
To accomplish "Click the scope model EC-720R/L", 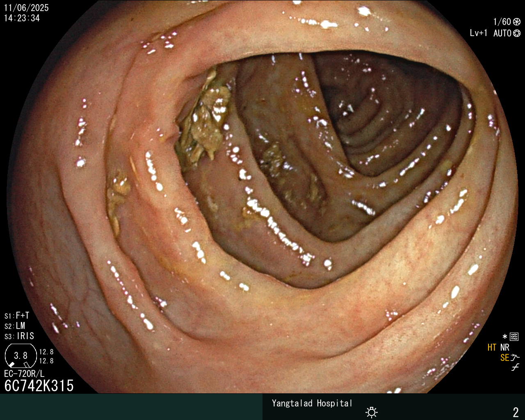I will pyautogui.click(x=24, y=374).
